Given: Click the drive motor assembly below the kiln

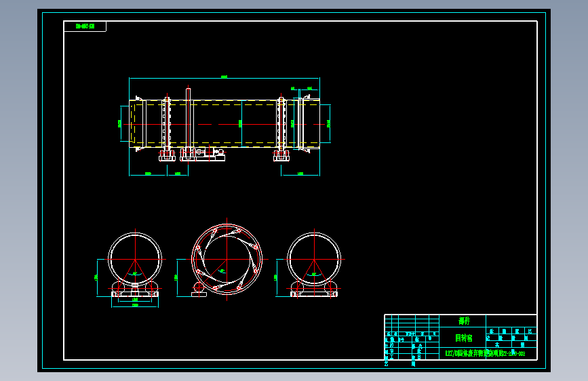Looking at the screenshot, I should point(203,154).
